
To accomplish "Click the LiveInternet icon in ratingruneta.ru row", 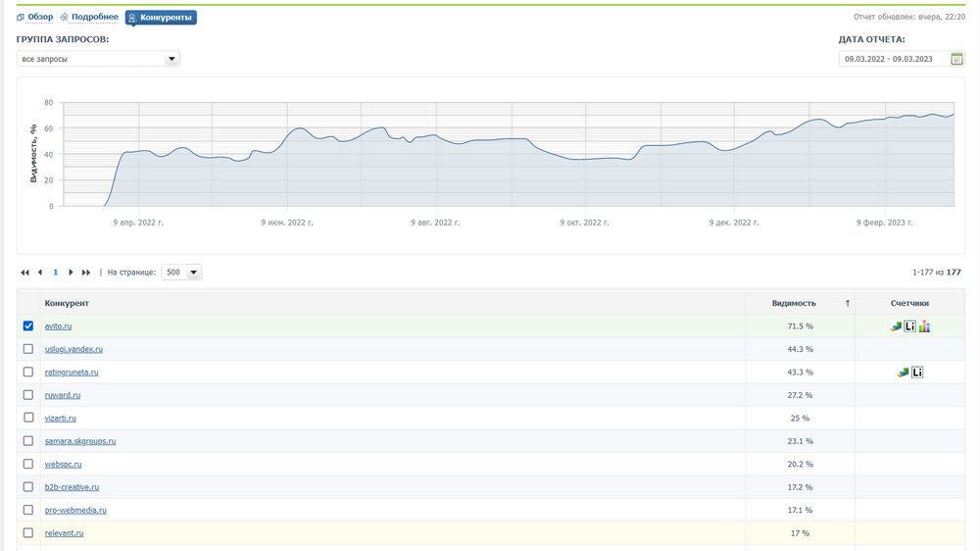I will click(x=917, y=373).
